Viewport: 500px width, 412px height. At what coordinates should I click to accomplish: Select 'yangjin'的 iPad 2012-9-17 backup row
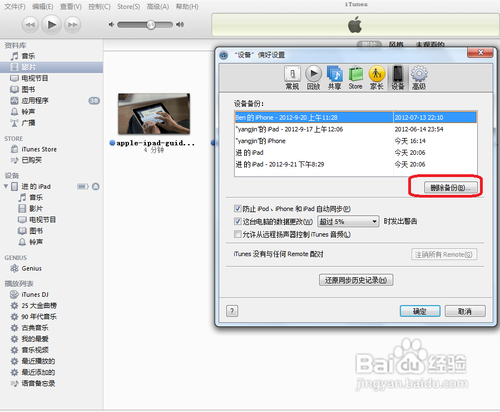356,129
